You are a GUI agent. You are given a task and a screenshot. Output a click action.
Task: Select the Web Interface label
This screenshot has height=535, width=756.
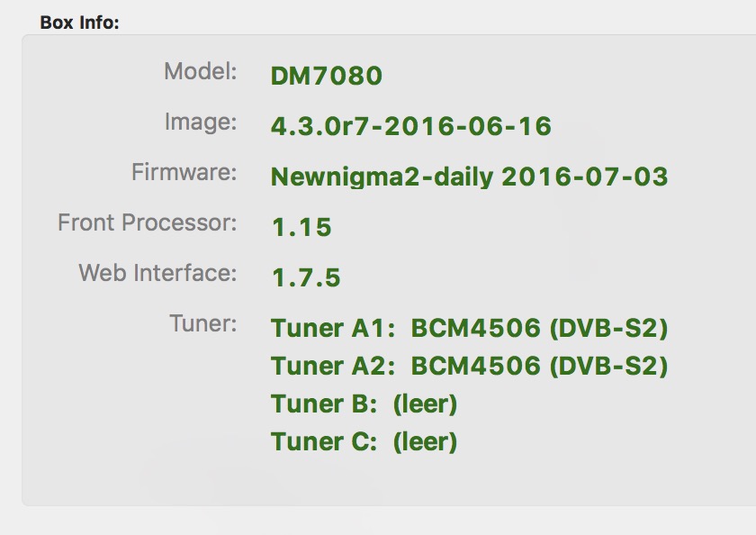point(157,272)
